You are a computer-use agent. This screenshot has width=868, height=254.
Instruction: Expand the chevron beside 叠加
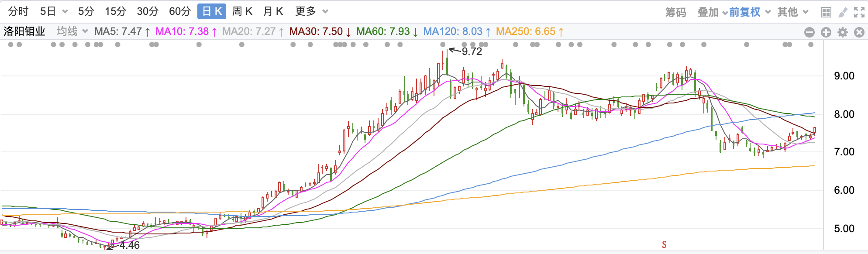coord(725,13)
